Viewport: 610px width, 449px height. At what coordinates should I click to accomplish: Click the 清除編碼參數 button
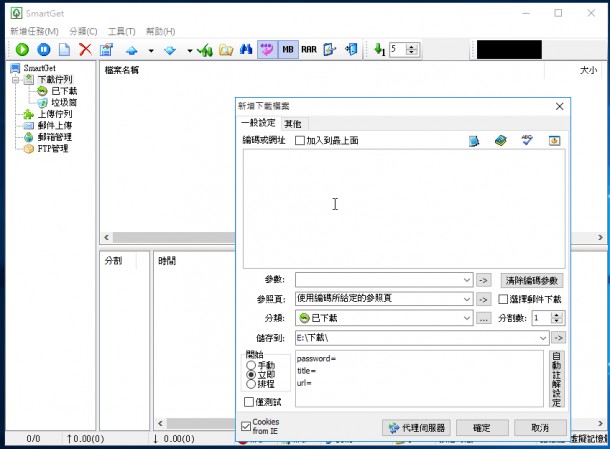click(531, 280)
